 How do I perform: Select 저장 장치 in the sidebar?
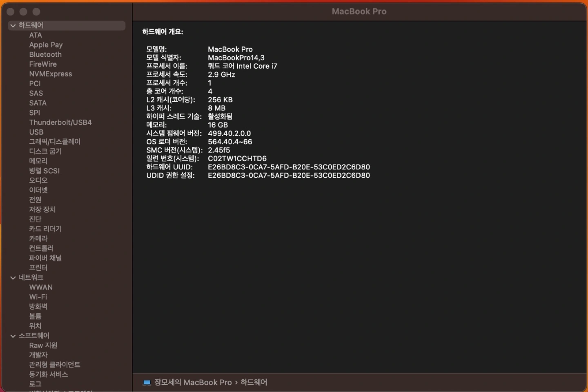42,210
